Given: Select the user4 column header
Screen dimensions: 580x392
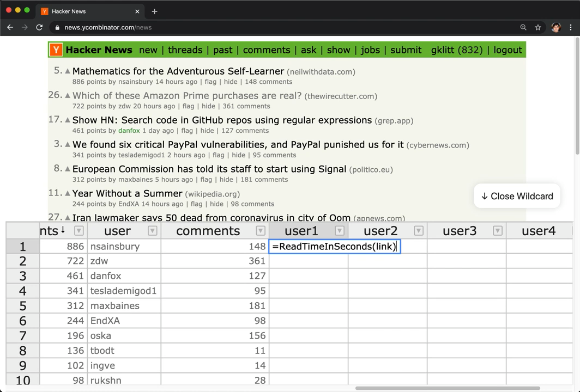Looking at the screenshot, I should pyautogui.click(x=539, y=231).
